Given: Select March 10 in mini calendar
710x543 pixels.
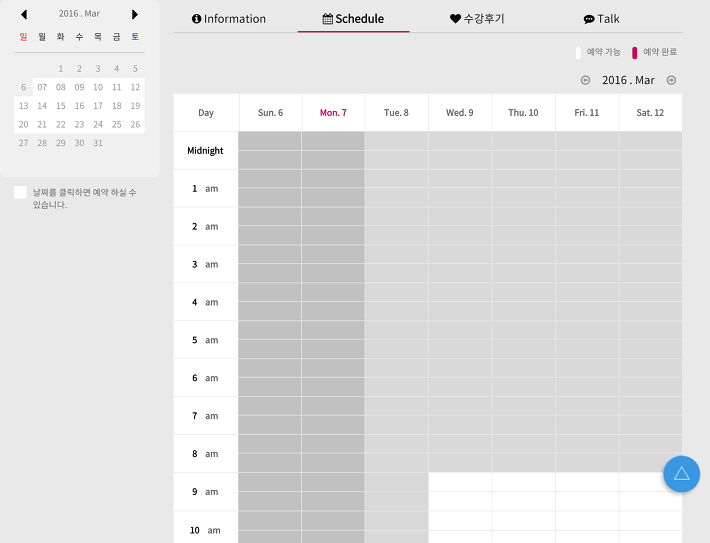Looking at the screenshot, I should coord(98,87).
